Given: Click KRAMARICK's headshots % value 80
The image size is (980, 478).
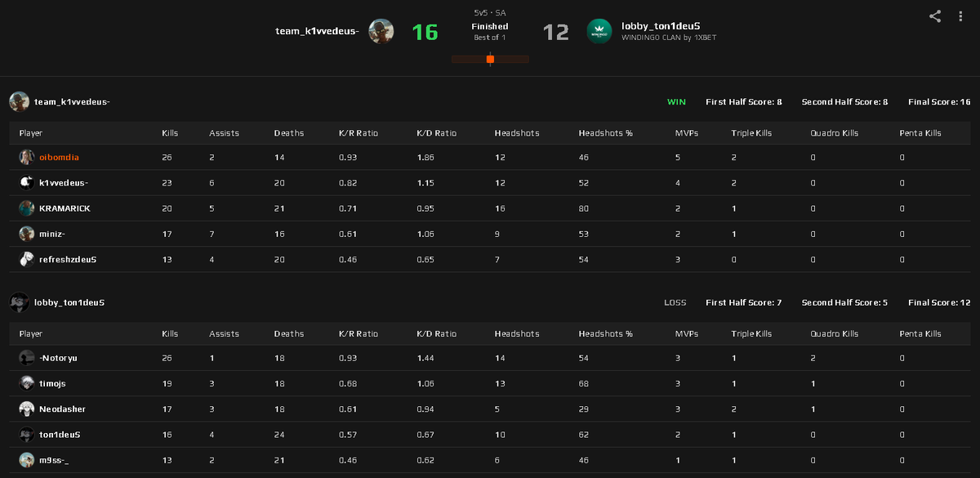Looking at the screenshot, I should click(584, 208).
